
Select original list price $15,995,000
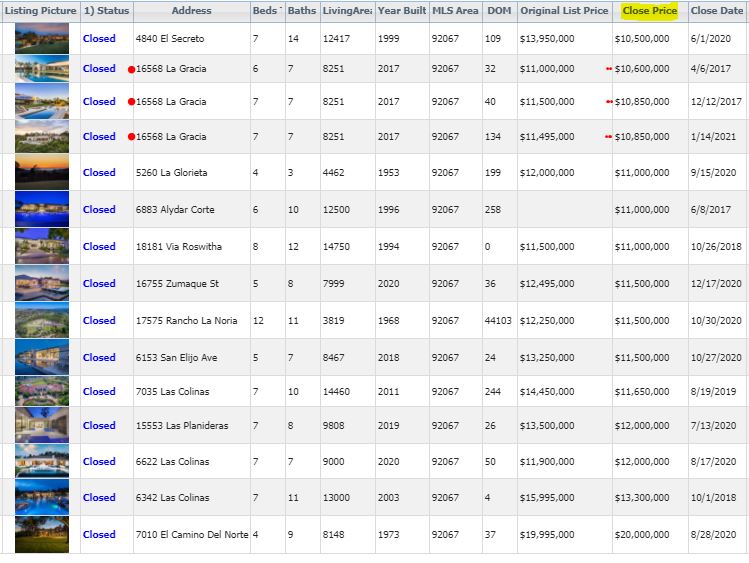(x=547, y=498)
